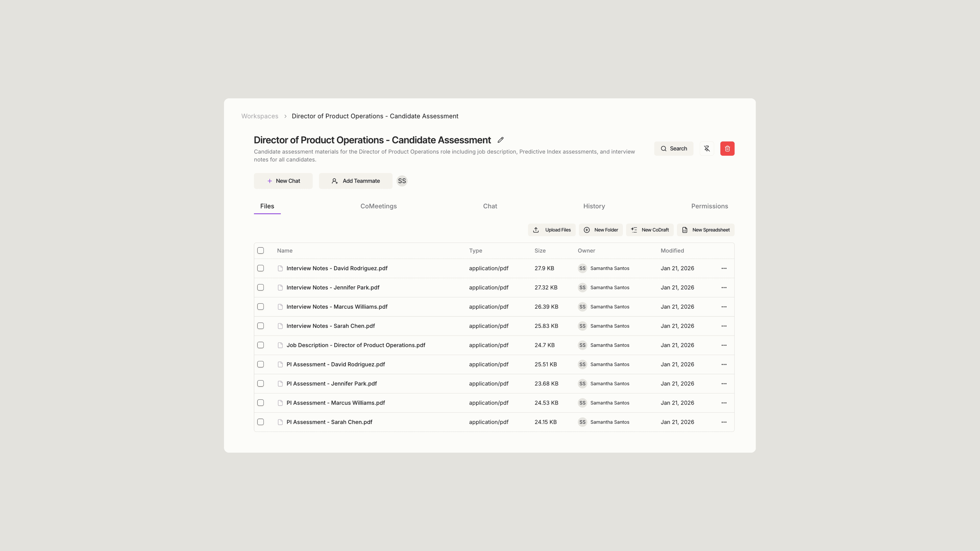This screenshot has width=980, height=551.
Task: Click the Add Teammate button
Action: (355, 181)
